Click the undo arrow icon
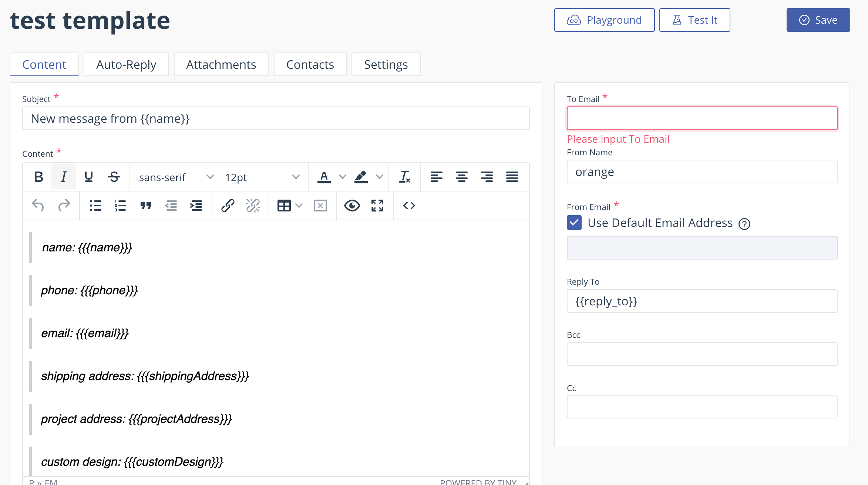Image resolution: width=868 pixels, height=485 pixels. coord(38,206)
